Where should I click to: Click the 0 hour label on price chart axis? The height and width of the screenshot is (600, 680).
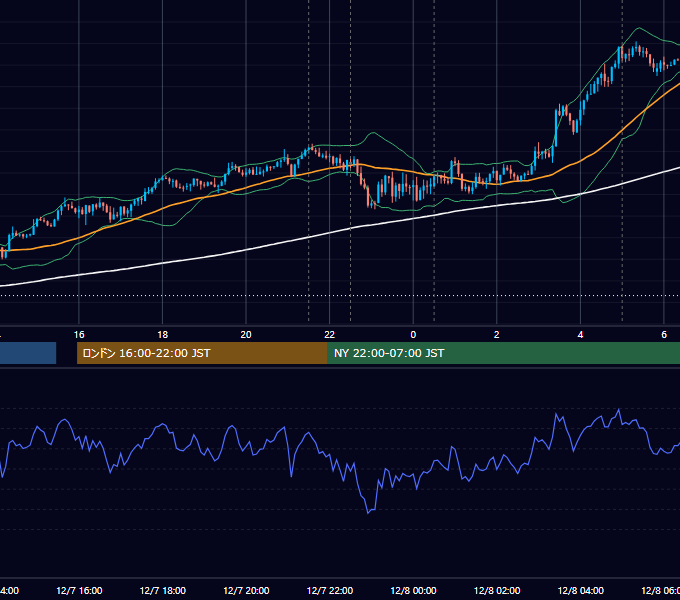click(413, 335)
